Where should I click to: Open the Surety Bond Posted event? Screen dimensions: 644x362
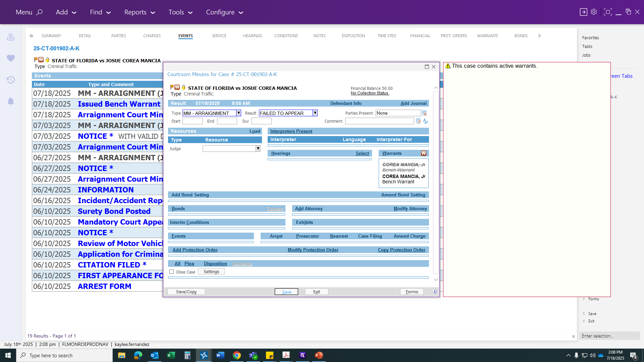point(114,211)
